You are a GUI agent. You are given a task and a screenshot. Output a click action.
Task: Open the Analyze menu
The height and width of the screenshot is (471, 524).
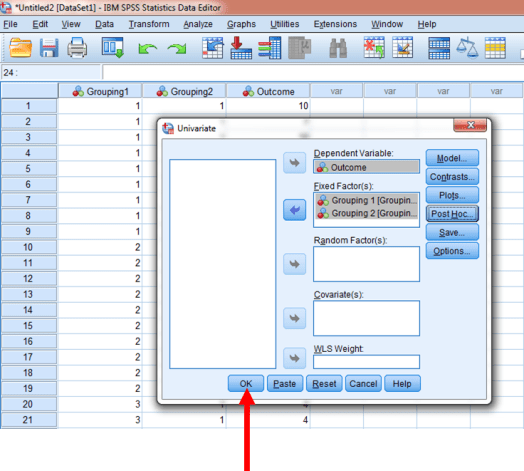[198, 24]
